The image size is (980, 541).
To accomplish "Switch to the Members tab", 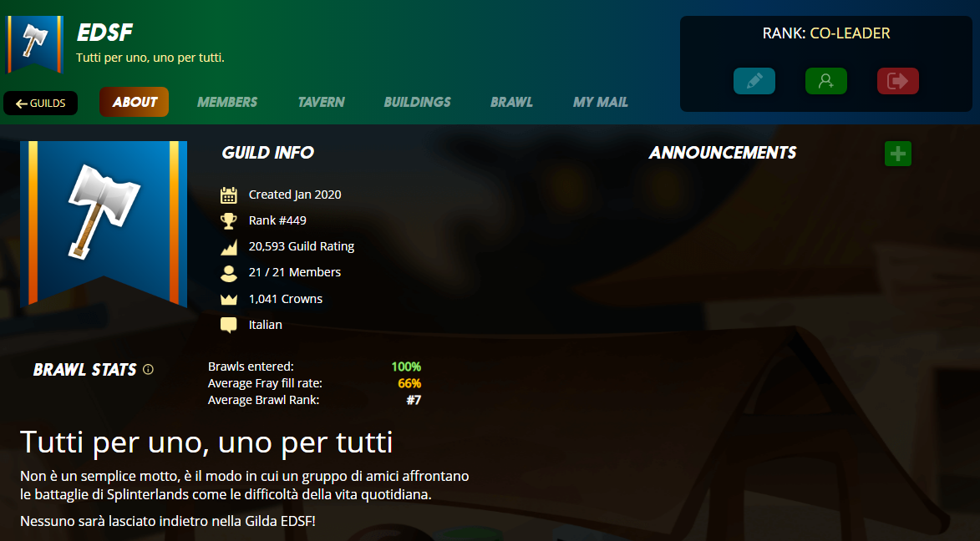I will (x=227, y=102).
